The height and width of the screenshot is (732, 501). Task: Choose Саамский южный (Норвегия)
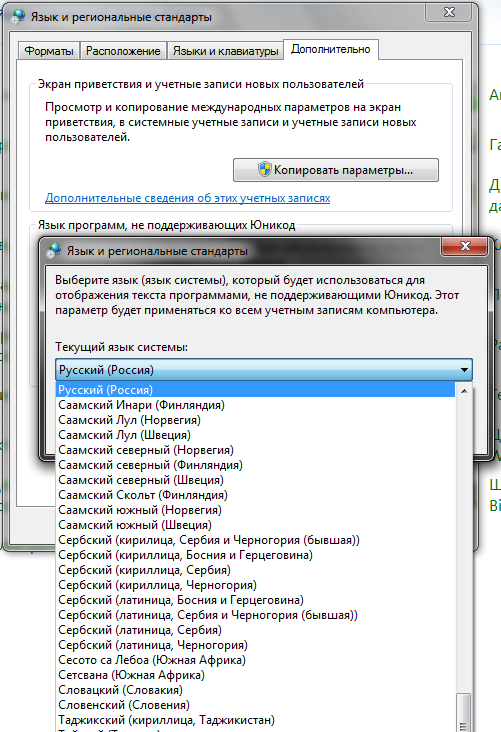255,510
